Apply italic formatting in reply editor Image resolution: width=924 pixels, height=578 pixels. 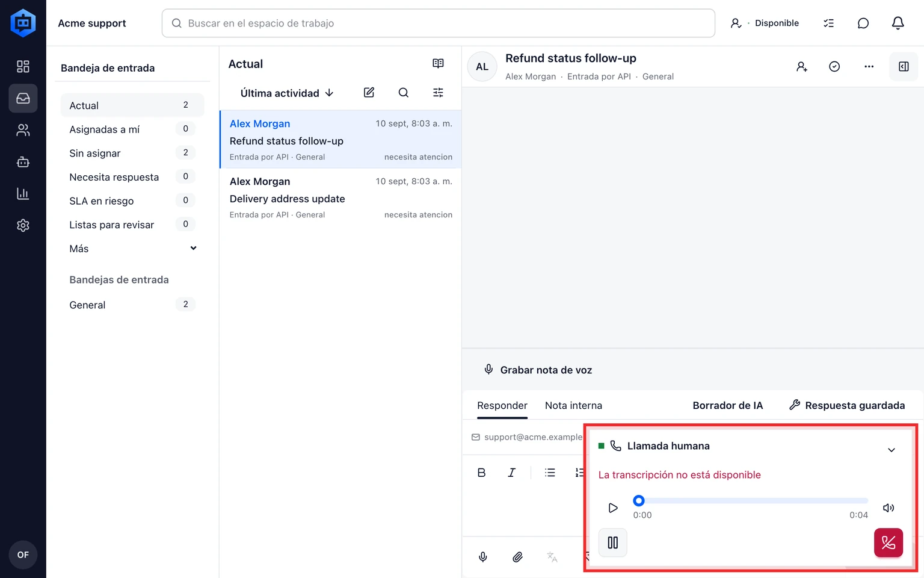click(511, 473)
